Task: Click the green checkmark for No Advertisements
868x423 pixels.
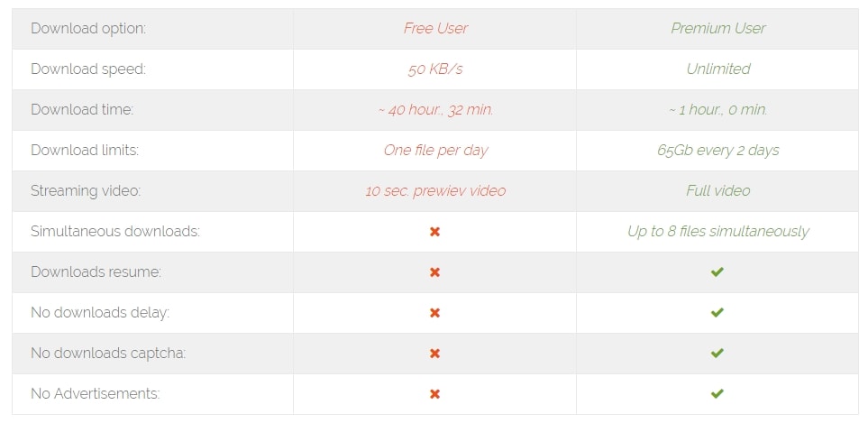Action: pos(717,394)
